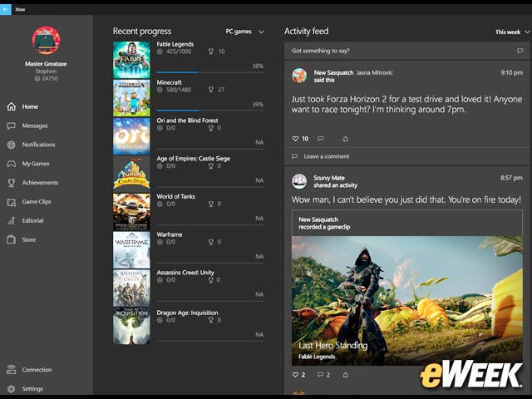Like New Sasquatch's Forza post via heart icon

[x=296, y=139]
